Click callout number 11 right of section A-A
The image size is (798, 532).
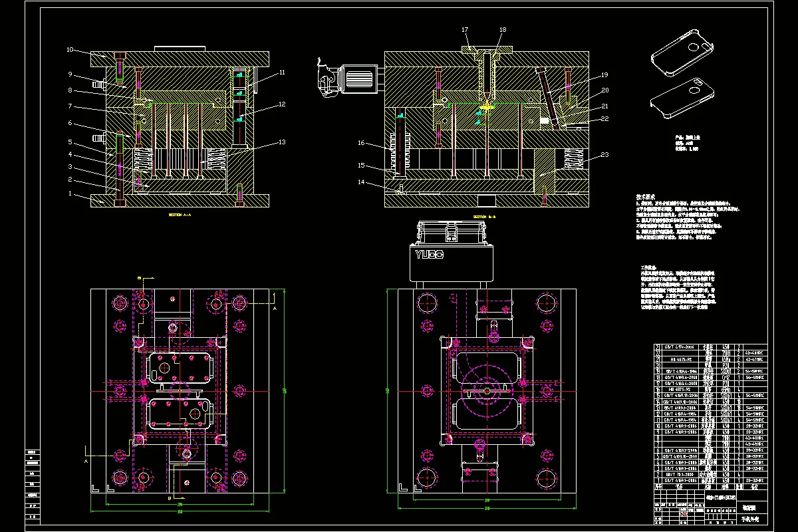282,72
